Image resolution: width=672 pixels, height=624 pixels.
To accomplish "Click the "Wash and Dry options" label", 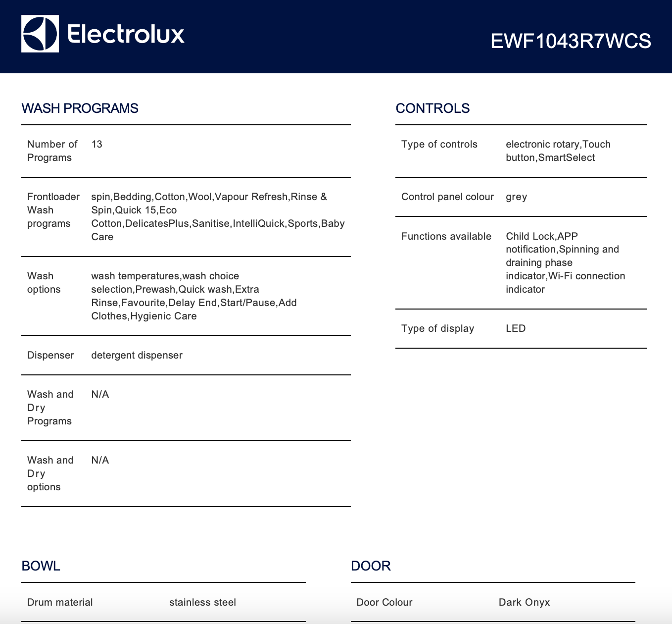I will [50, 473].
